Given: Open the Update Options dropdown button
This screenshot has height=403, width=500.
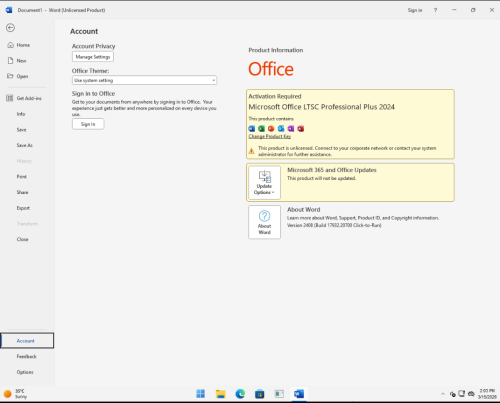Looking at the screenshot, I should click(x=264, y=182).
